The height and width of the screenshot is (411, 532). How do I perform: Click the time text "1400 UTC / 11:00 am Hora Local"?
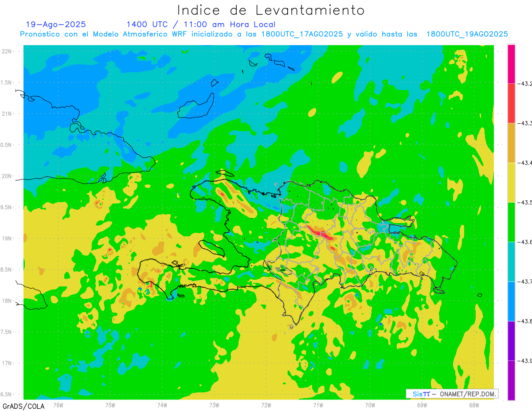coord(201,25)
